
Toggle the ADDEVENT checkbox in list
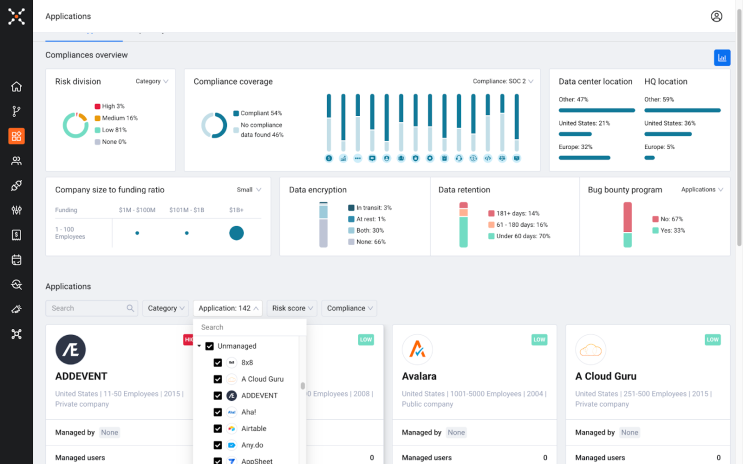coord(218,395)
